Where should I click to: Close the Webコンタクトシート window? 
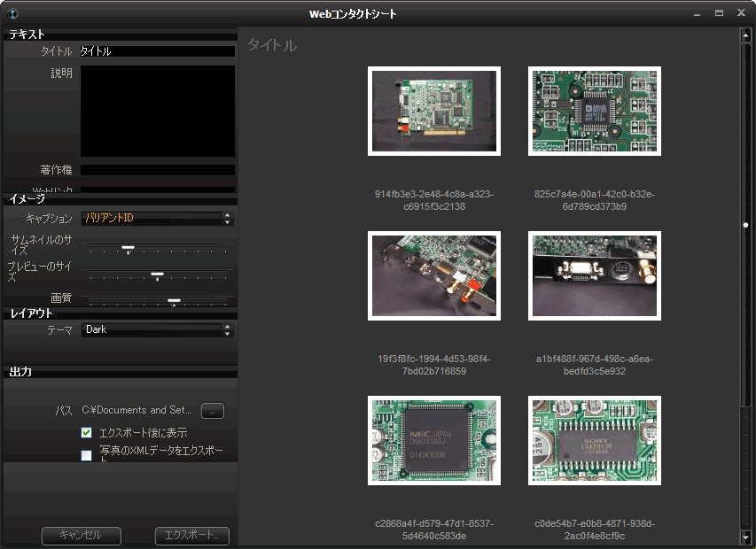[x=742, y=13]
